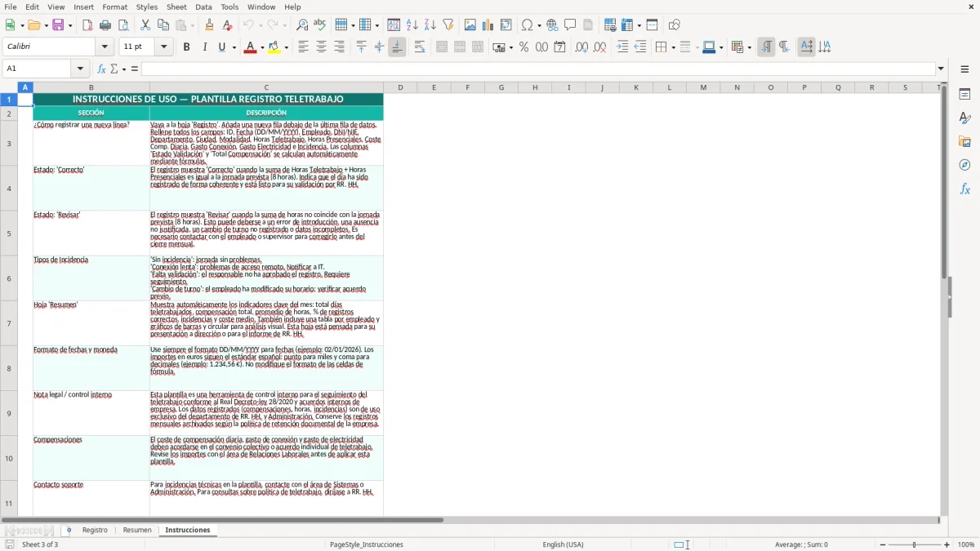Insert Chart icon in toolbar
This screenshot has width=980, height=551.
(x=488, y=25)
